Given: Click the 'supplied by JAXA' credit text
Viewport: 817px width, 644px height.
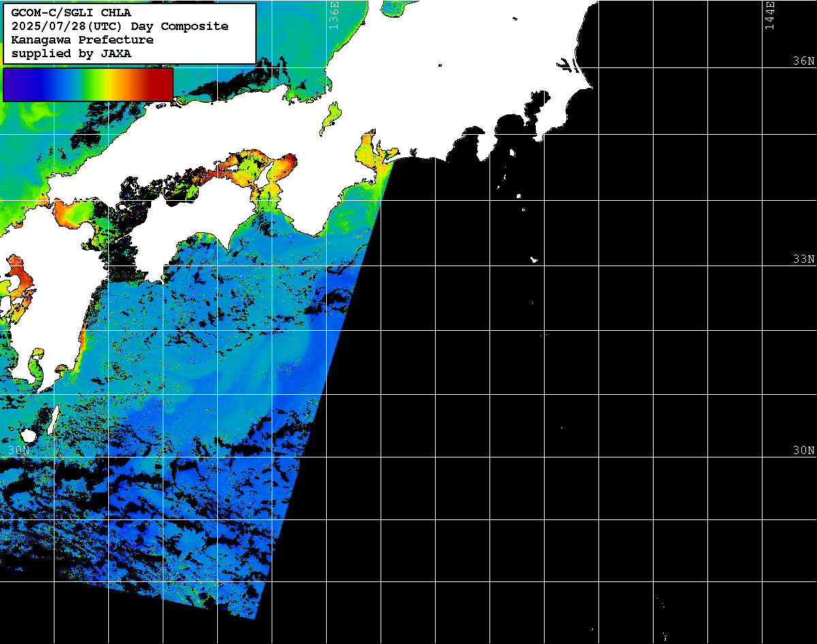Looking at the screenshot, I should point(71,53).
